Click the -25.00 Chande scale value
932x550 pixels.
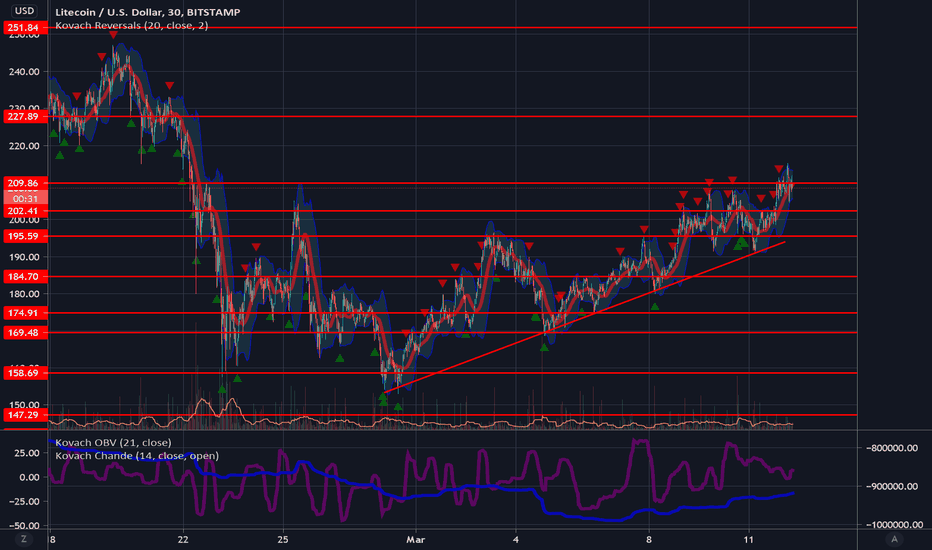click(26, 501)
